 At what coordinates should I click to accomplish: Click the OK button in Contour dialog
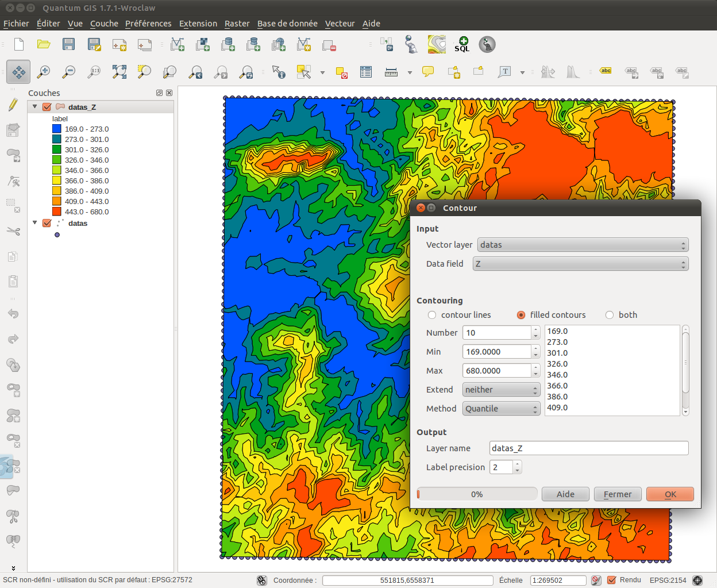(x=670, y=494)
